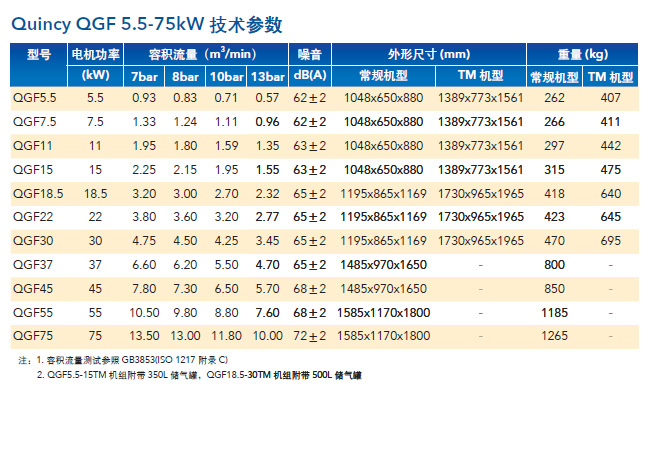Click the 262 weight in QGF5.5 row
The width and height of the screenshot is (657, 461).
(x=554, y=98)
